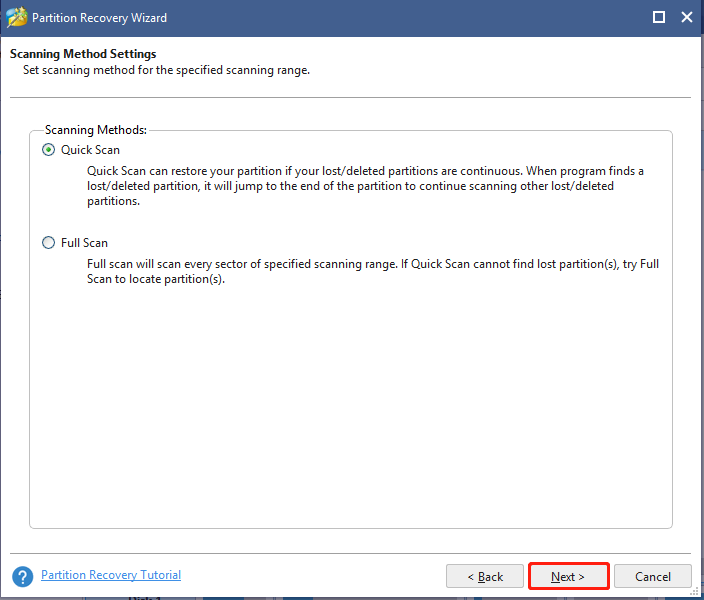Maximize the Partition Recovery Wizard window
This screenshot has height=600, width=704.
659,17
